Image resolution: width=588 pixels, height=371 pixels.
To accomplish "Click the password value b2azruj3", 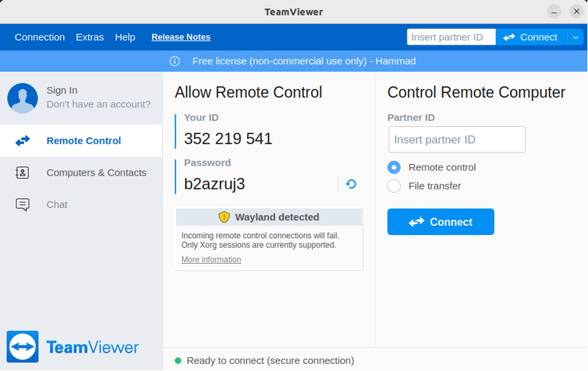I will pos(214,184).
